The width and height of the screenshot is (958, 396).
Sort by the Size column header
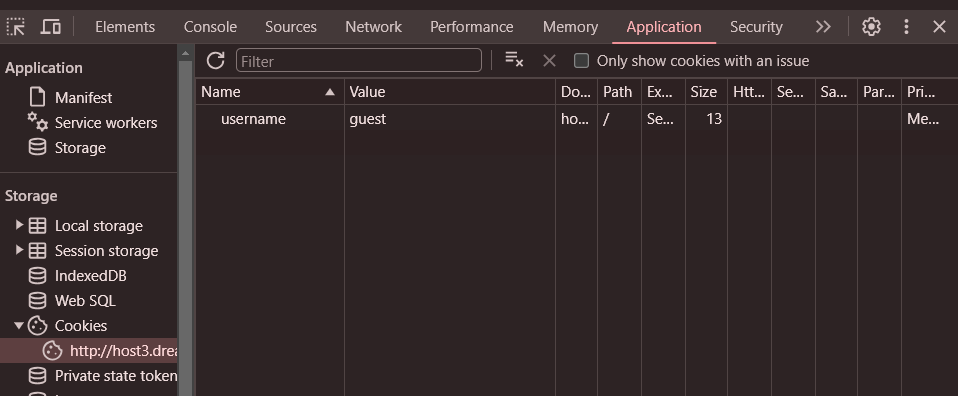(x=706, y=92)
